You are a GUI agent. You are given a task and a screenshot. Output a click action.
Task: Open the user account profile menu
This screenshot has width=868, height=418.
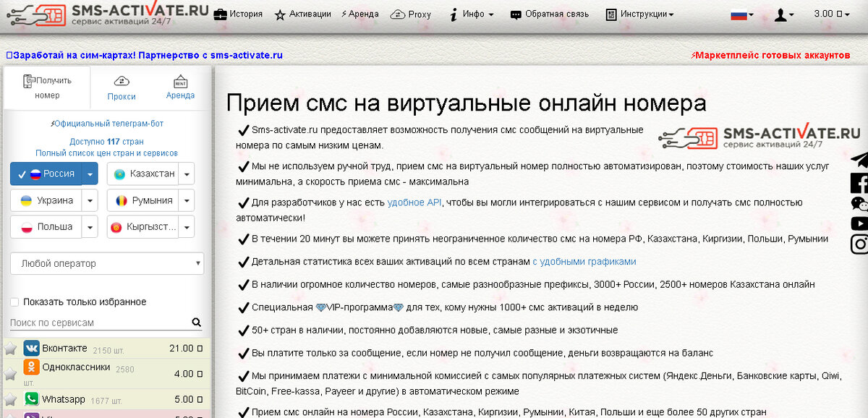point(784,14)
